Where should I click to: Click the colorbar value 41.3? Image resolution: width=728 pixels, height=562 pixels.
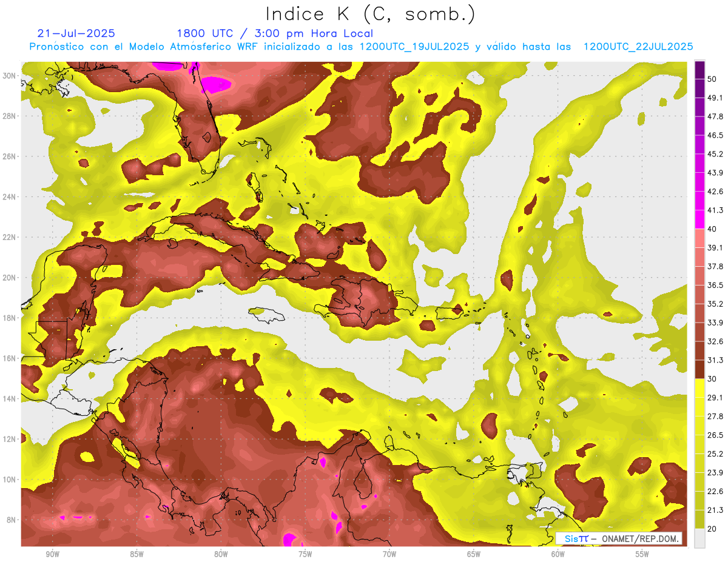pyautogui.click(x=715, y=210)
